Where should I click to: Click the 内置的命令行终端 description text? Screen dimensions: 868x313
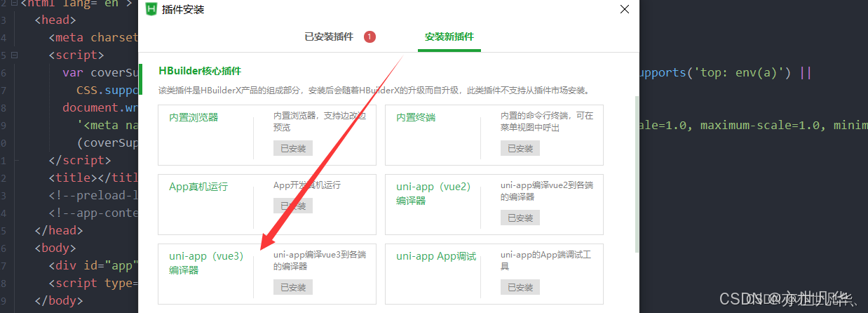(547, 121)
